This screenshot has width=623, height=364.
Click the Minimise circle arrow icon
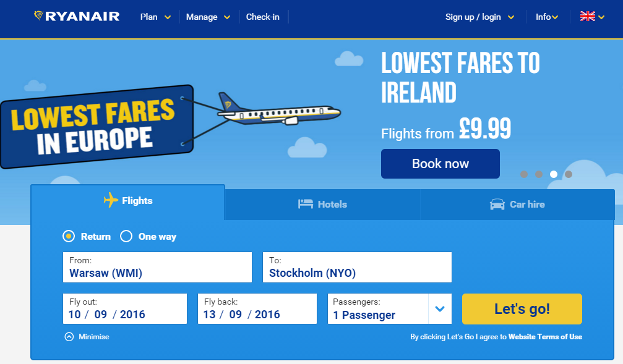coord(69,337)
